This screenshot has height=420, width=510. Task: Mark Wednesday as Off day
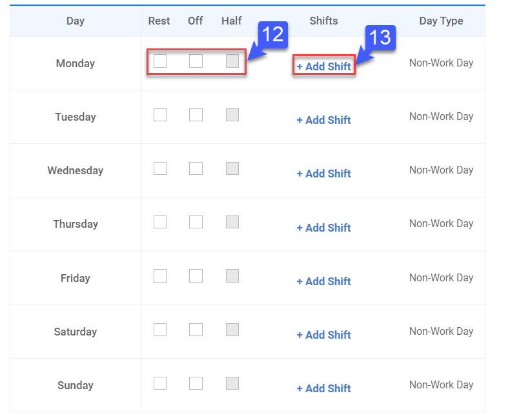196,168
